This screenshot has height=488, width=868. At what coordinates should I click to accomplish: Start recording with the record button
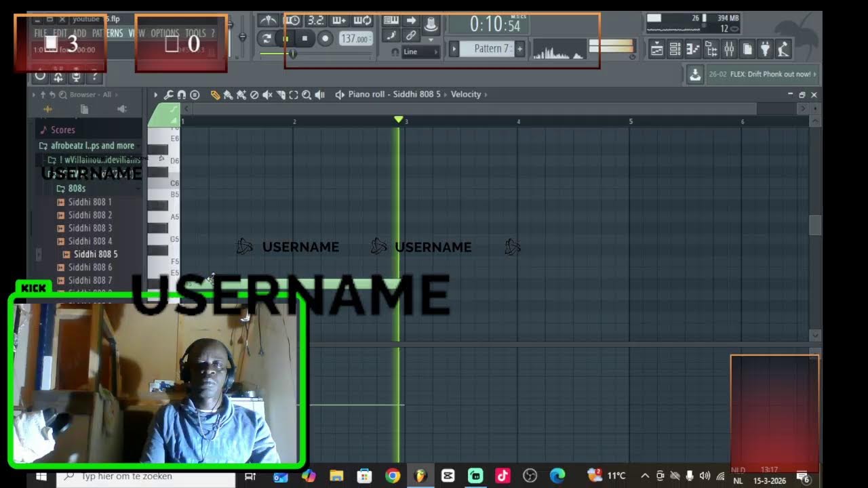pos(325,39)
